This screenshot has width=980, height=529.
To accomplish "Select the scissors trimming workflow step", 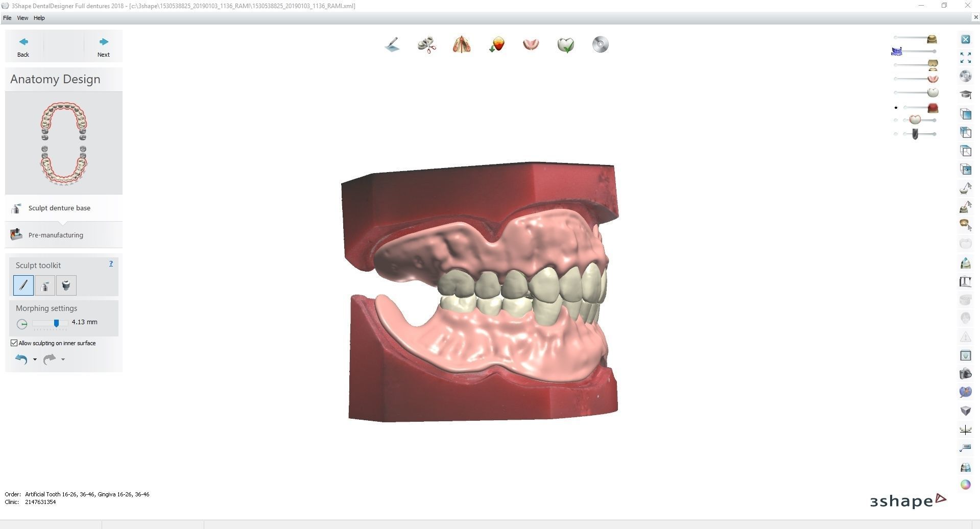I will click(427, 44).
